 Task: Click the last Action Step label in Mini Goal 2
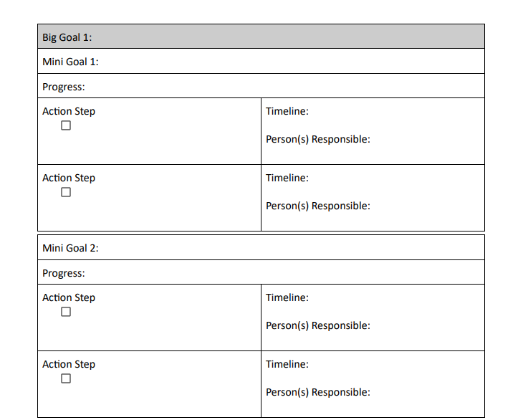coord(69,364)
